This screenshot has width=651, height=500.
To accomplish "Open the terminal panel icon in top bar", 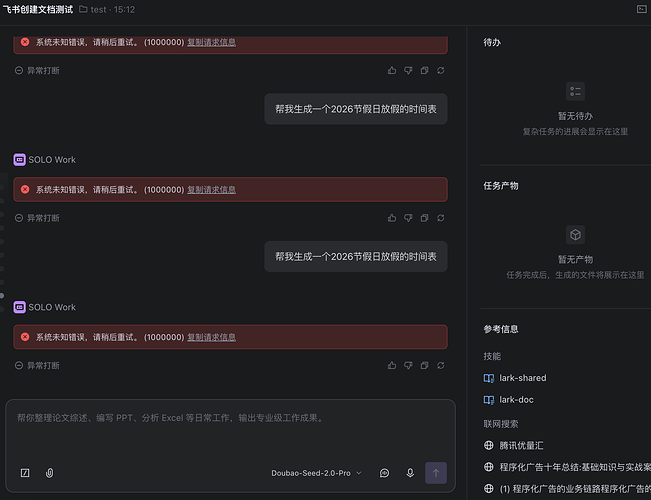I will 641,9.
